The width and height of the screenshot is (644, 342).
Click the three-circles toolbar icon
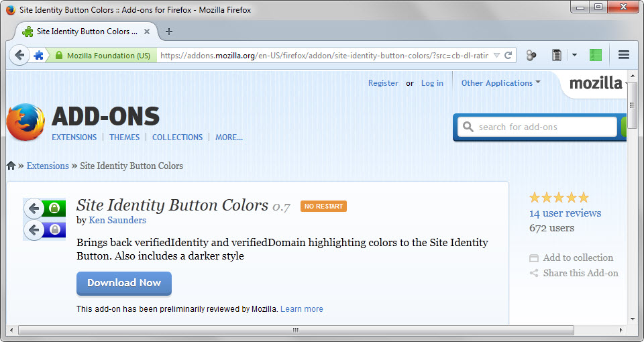point(531,55)
